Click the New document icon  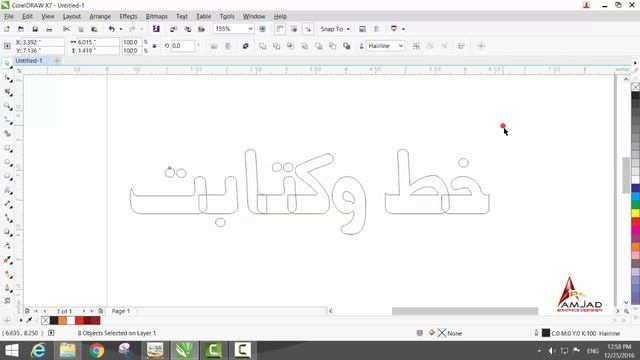tap(7, 29)
